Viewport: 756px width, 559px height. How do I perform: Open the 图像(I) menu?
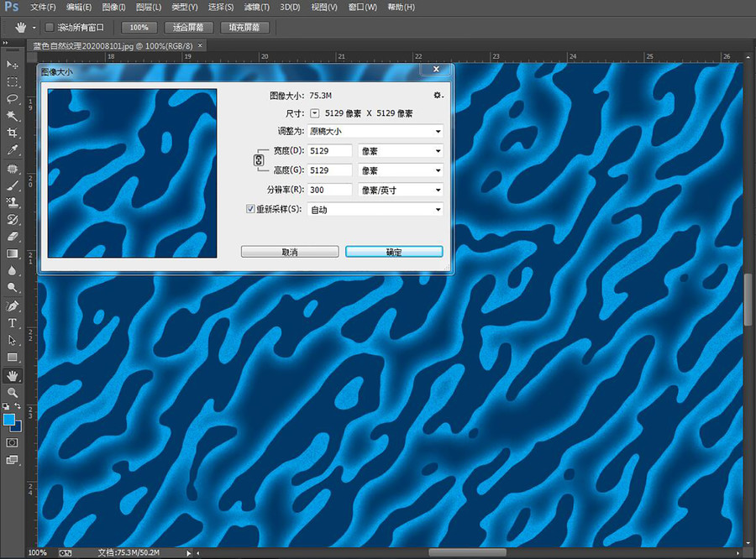(113, 8)
